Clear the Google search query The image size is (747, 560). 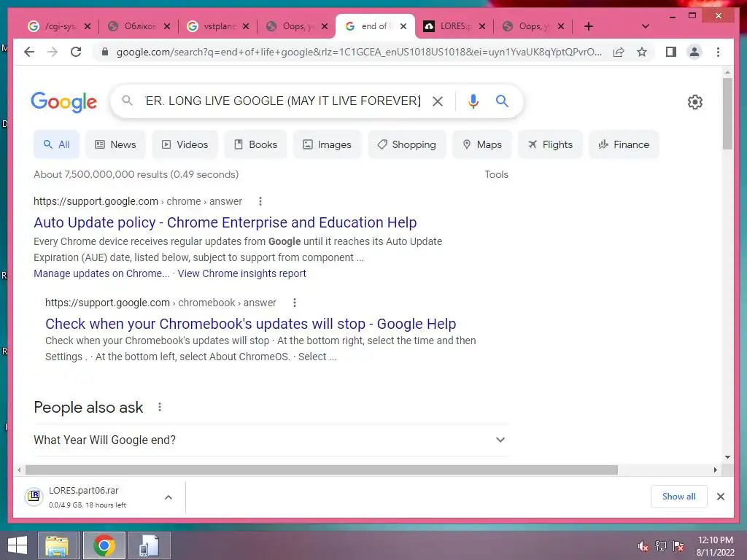[438, 101]
